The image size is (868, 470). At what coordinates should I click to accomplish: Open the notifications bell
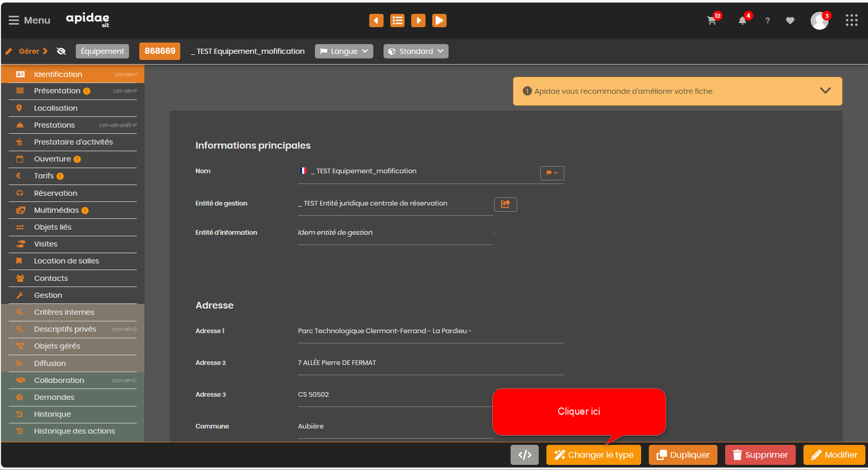coord(742,21)
